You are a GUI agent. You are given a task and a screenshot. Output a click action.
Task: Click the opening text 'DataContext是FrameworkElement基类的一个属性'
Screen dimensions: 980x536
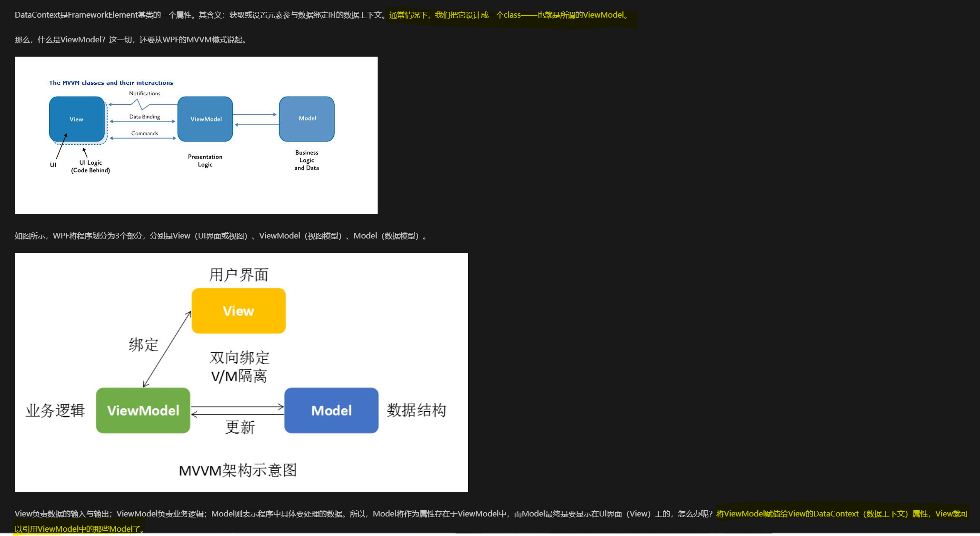104,15
